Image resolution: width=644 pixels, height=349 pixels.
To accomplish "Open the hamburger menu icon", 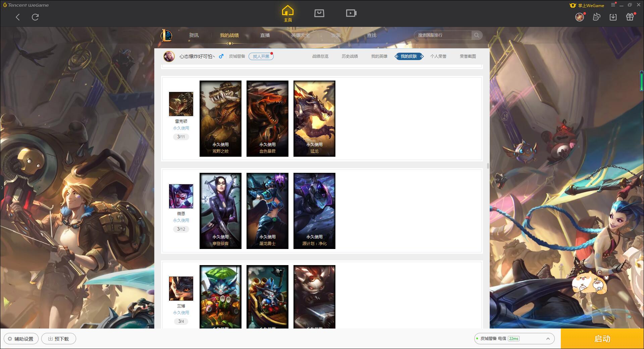I will click(613, 5).
